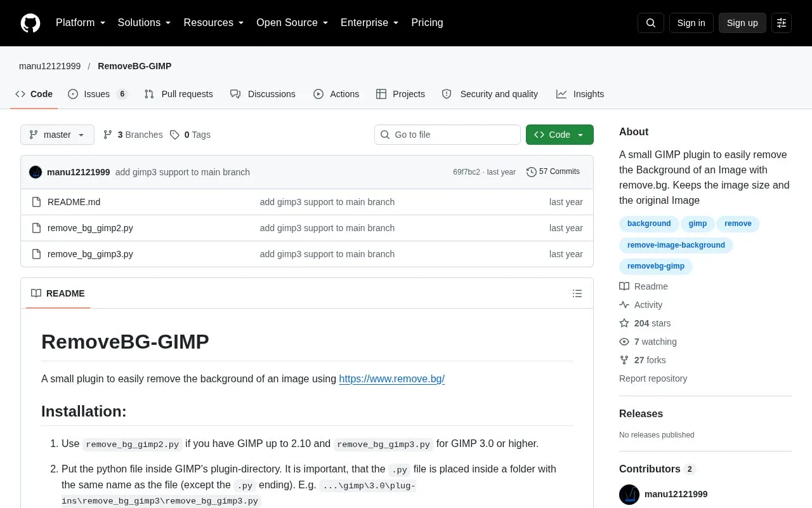Click the Discussions speech bubble icon

pos(235,94)
